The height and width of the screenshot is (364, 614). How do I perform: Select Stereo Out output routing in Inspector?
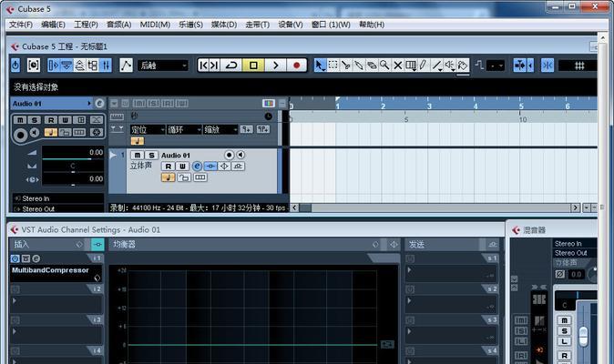pos(58,208)
